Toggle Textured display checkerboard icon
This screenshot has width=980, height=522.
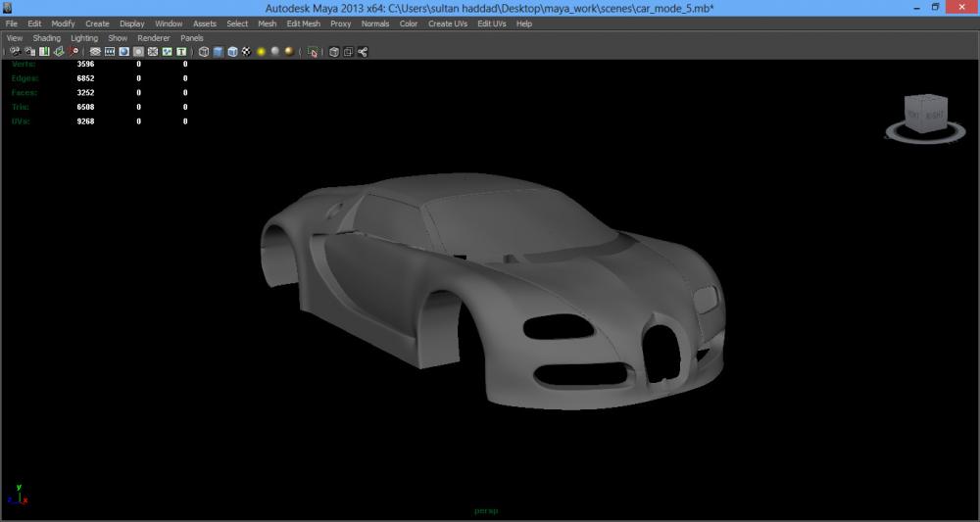(247, 52)
